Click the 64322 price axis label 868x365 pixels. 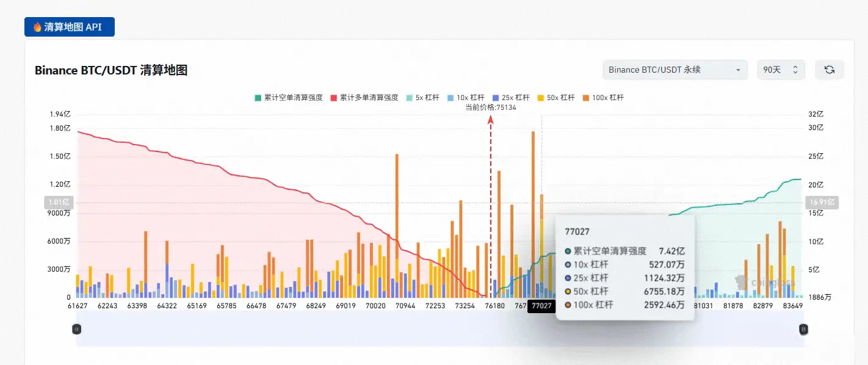[167, 306]
